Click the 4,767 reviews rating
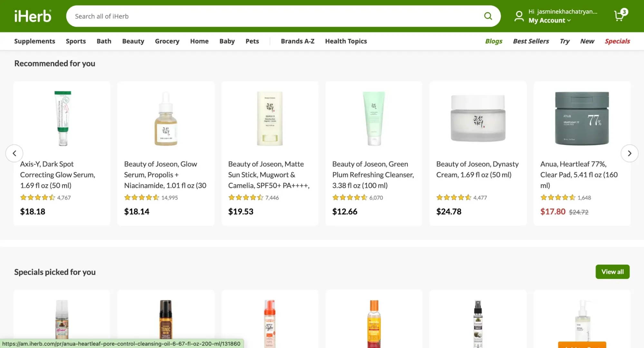 pyautogui.click(x=45, y=197)
